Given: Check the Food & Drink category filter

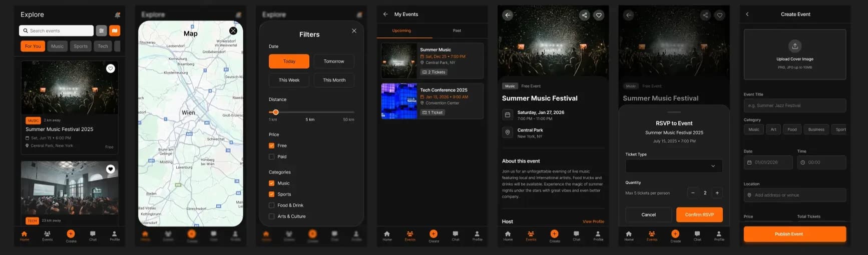Looking at the screenshot, I should 271,205.
